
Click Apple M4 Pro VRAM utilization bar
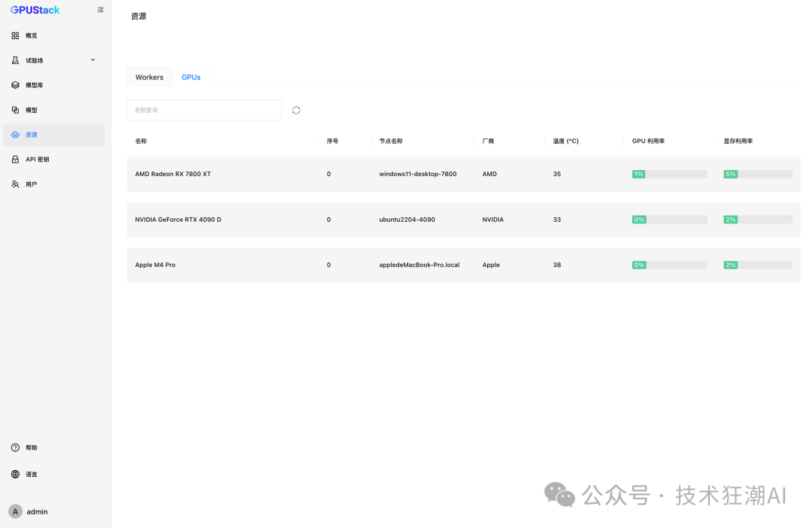[758, 265]
